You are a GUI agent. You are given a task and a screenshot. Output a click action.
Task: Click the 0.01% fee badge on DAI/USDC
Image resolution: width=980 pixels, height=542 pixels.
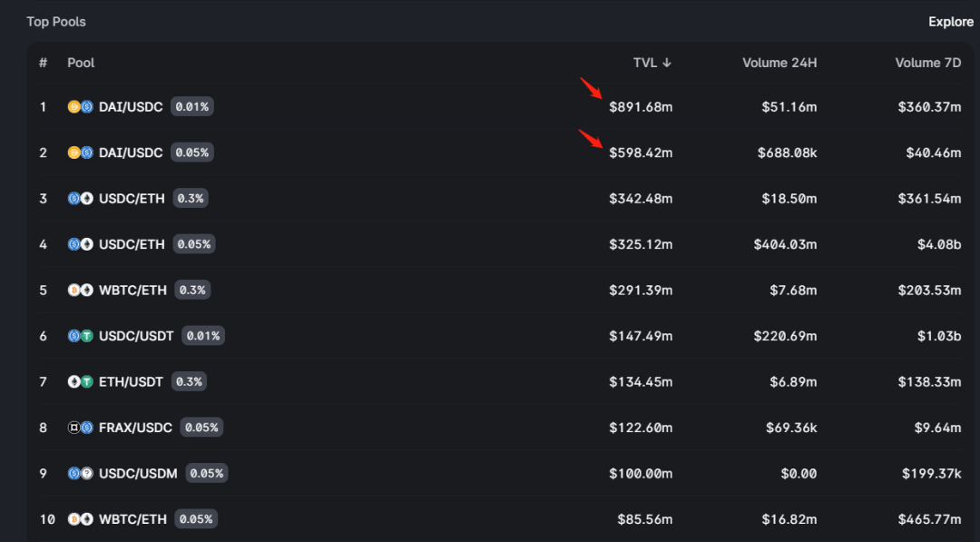(192, 107)
